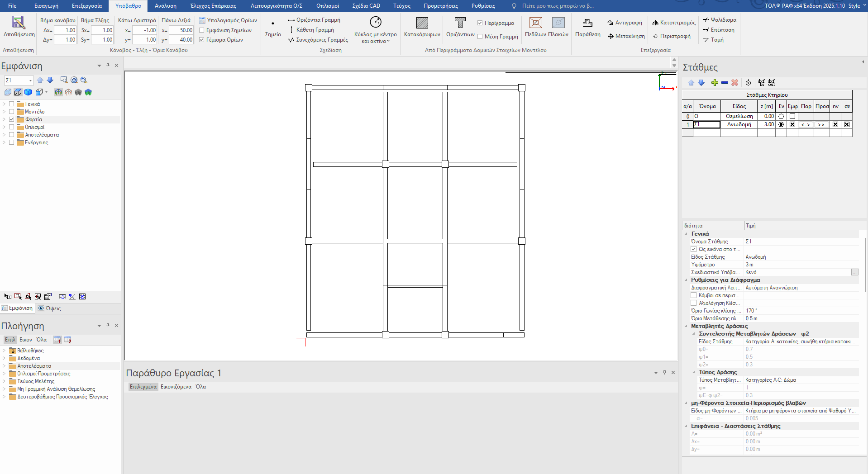Uncheck the Φορτία tree checkbox
This screenshot has height=474, width=868.
(12, 119)
